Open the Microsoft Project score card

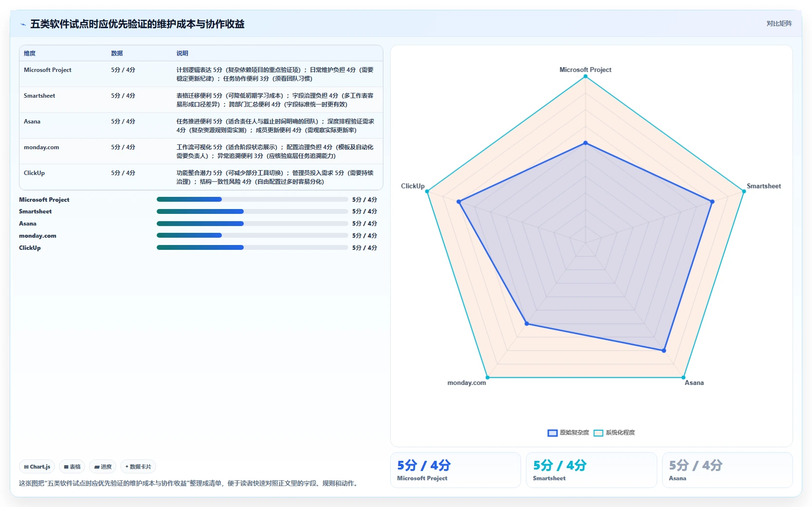[x=455, y=470]
